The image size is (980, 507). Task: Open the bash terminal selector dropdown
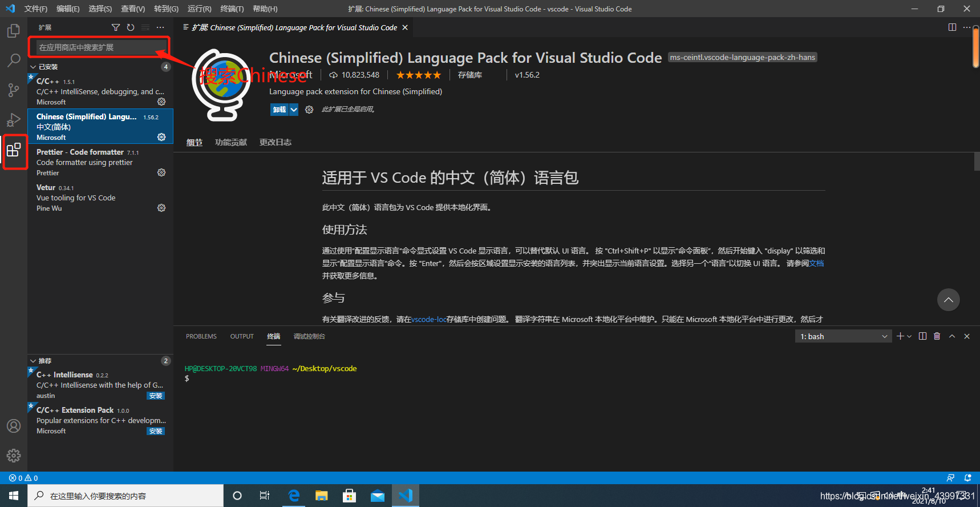(x=843, y=336)
